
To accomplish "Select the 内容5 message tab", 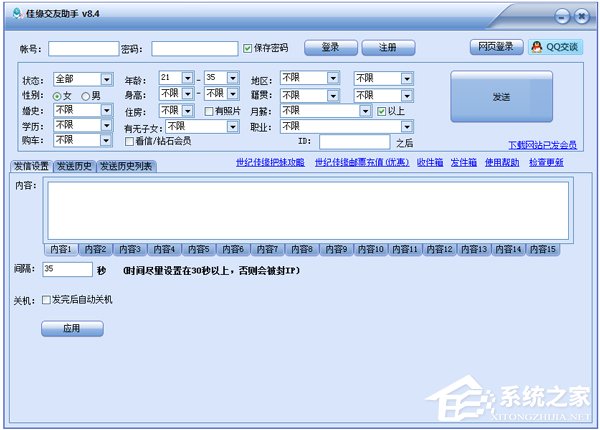I will coord(198,248).
